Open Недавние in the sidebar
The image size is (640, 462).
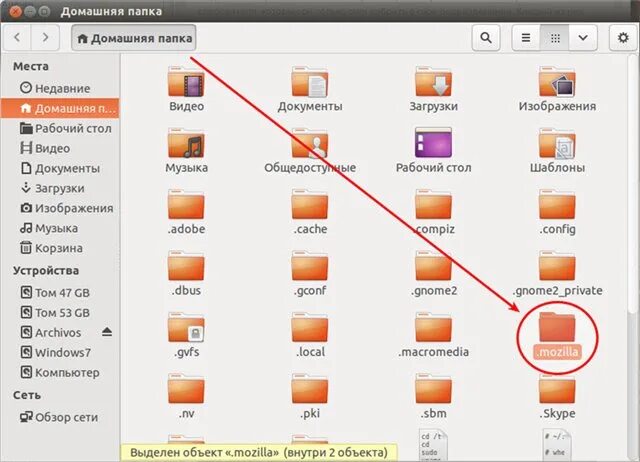coord(60,88)
